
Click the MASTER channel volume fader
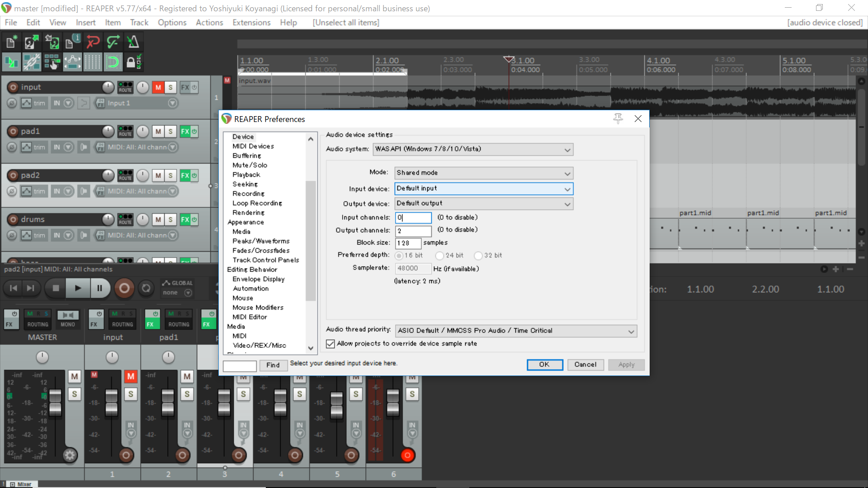point(55,402)
